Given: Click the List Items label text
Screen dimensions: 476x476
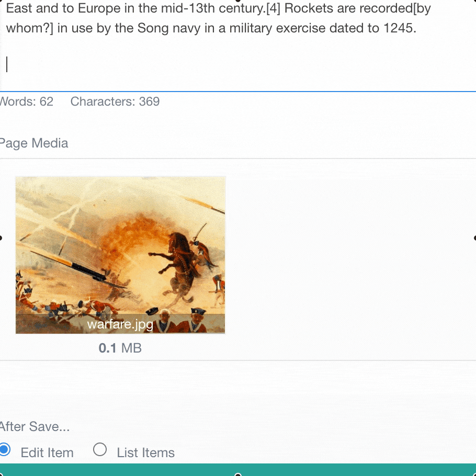Looking at the screenshot, I should pos(146,452).
